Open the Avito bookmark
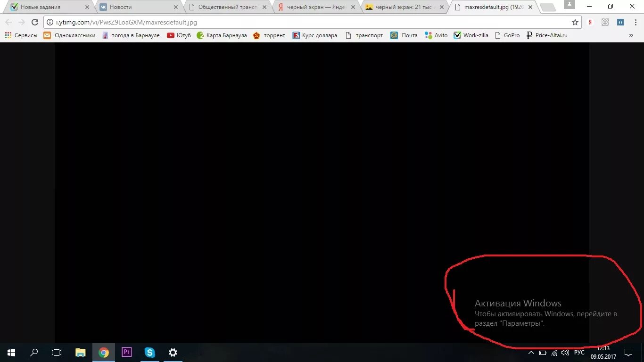644x362 pixels. (436, 35)
